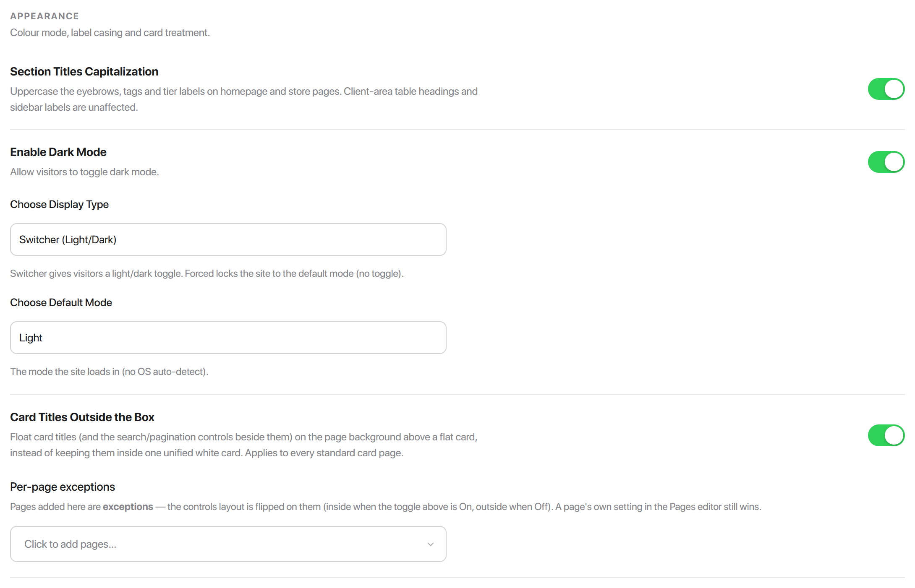915x588 pixels.
Task: Disable the Enable Dark Mode switch
Action: tap(886, 162)
